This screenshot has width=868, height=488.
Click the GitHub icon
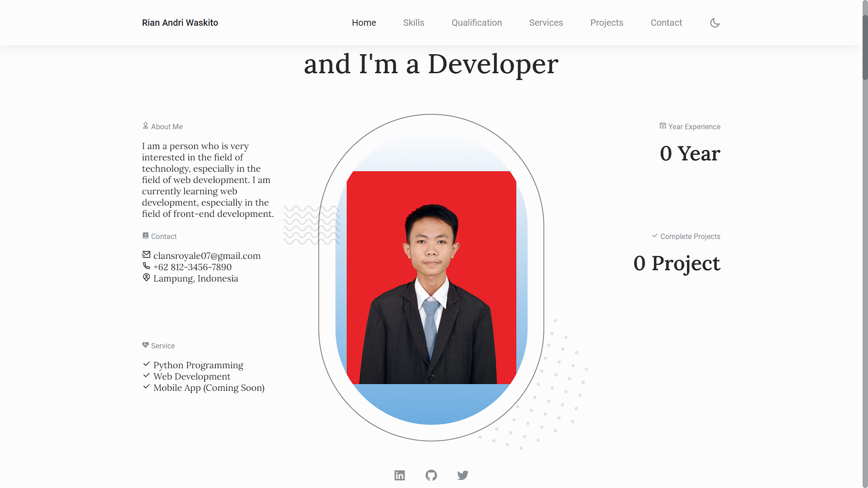pyautogui.click(x=431, y=475)
